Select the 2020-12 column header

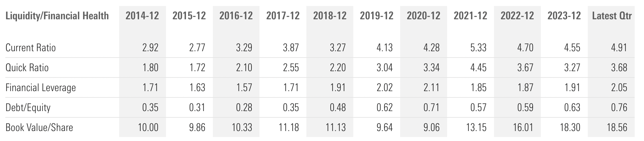pyautogui.click(x=423, y=16)
